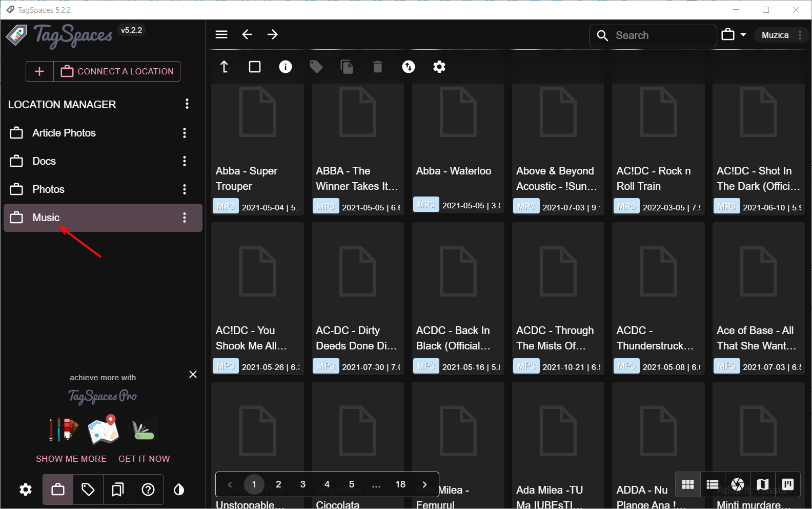Open the hamburger menu in top bar

click(x=221, y=34)
